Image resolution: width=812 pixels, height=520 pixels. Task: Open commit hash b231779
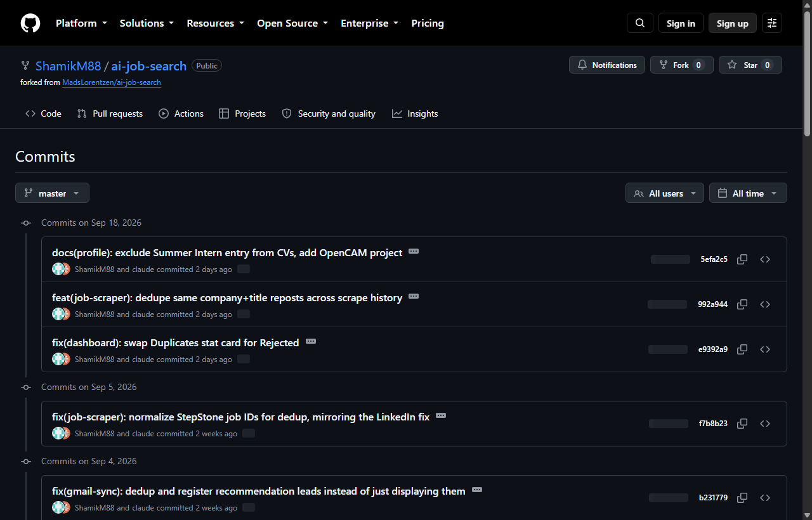point(713,498)
